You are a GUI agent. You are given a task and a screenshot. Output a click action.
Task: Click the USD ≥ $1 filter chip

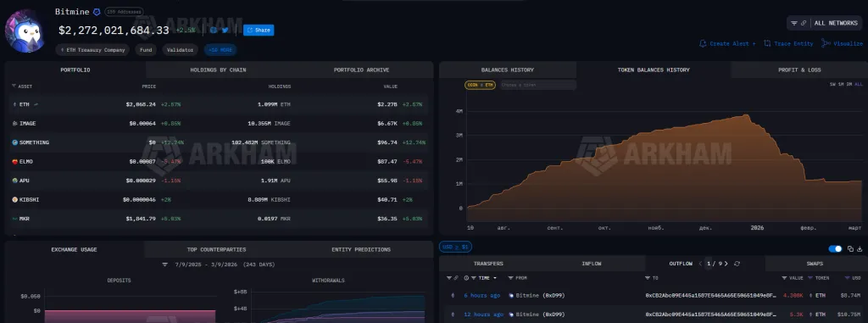pos(455,247)
